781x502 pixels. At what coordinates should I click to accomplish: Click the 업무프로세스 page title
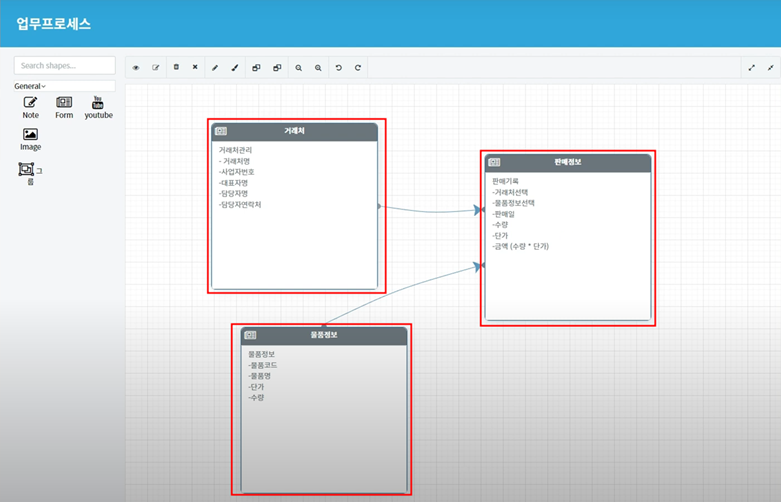[x=54, y=24]
